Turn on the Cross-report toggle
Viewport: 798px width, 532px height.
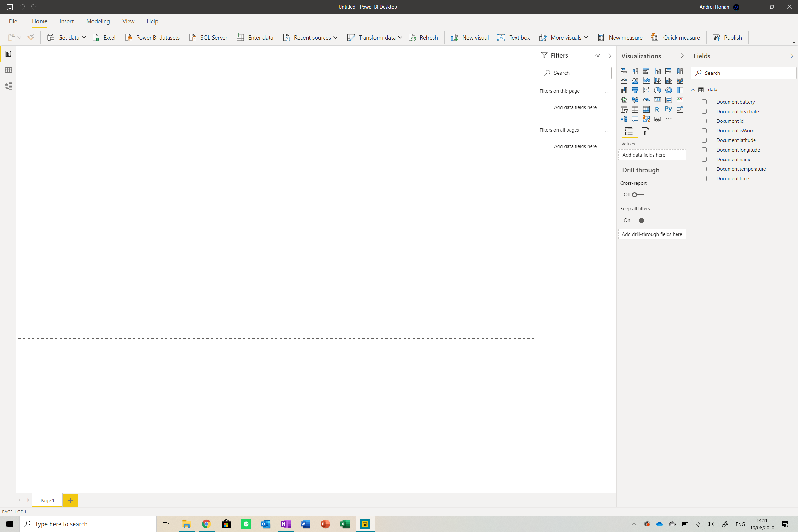pyautogui.click(x=638, y=195)
